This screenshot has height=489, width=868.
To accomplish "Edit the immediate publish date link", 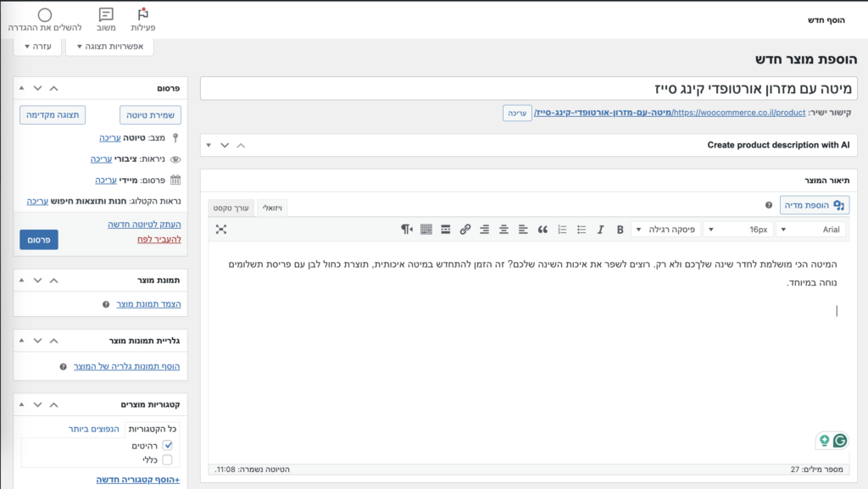I will (106, 181).
